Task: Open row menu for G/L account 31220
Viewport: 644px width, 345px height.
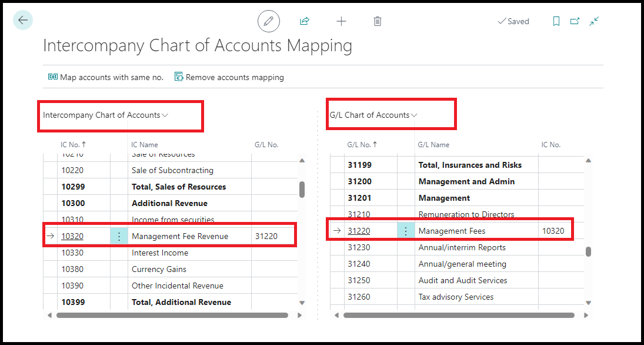Action: pyautogui.click(x=406, y=231)
